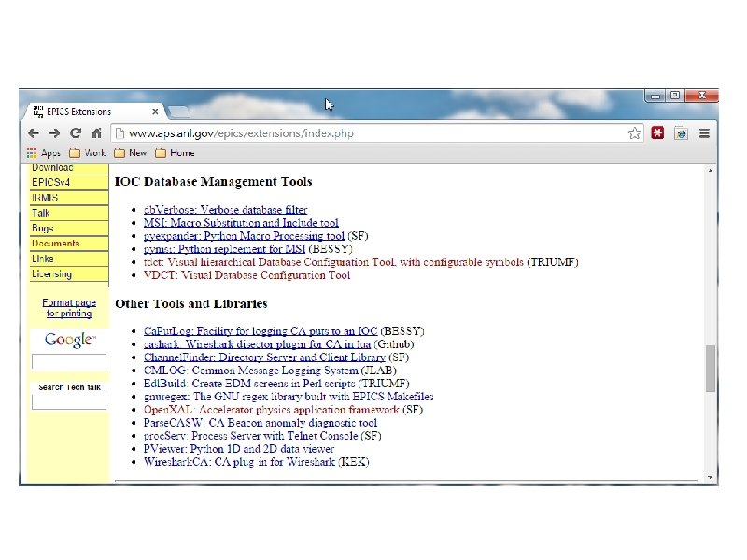Open the dbVerbose database filter link
Screen dimensions: 747x560
225,209
